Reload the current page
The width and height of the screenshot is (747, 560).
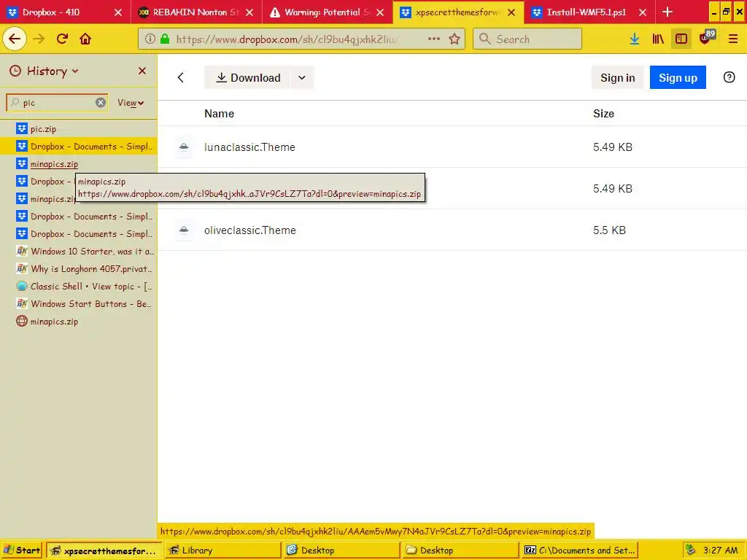tap(62, 39)
